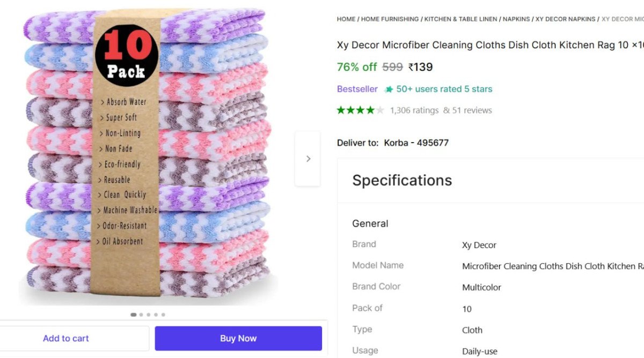Click the strikethrough original price 599
Viewport: 644px width, 358px height.
(391, 67)
